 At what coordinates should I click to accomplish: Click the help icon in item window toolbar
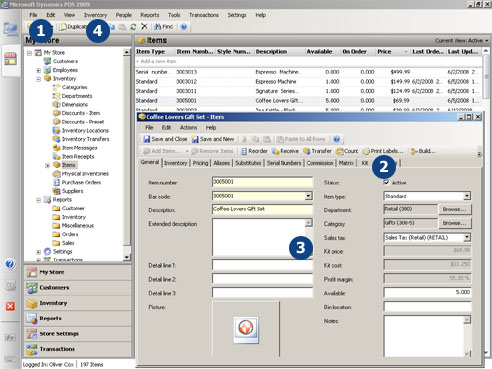pos(337,139)
